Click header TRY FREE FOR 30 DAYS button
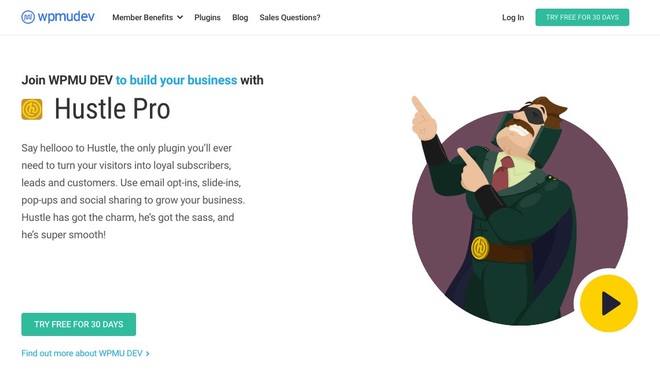Viewport: 660px width, 373px height. [x=582, y=17]
